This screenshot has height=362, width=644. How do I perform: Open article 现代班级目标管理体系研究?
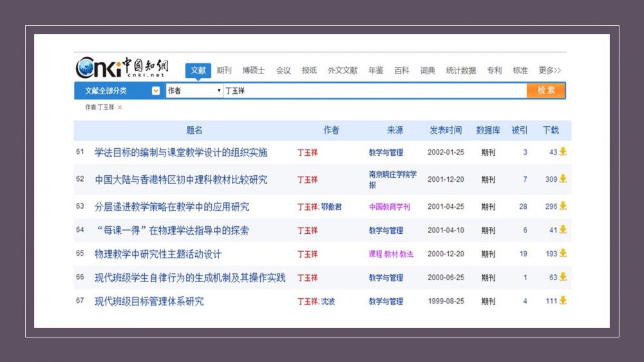pos(149,301)
